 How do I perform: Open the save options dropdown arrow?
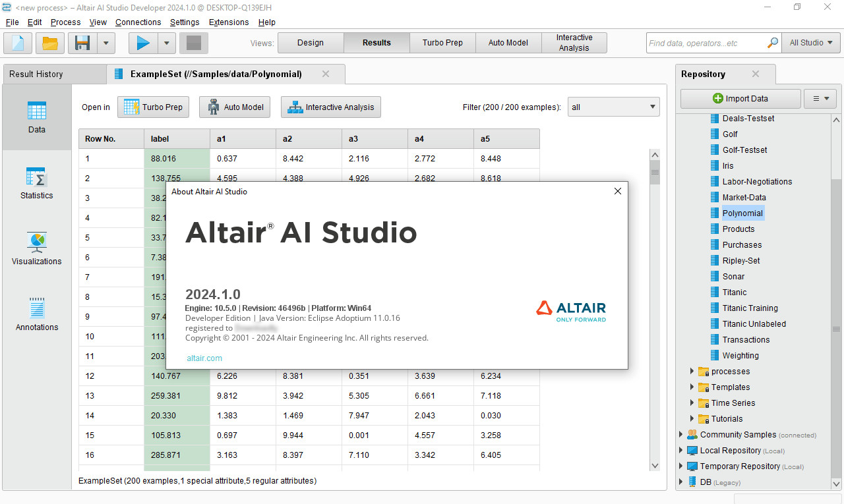pyautogui.click(x=106, y=43)
